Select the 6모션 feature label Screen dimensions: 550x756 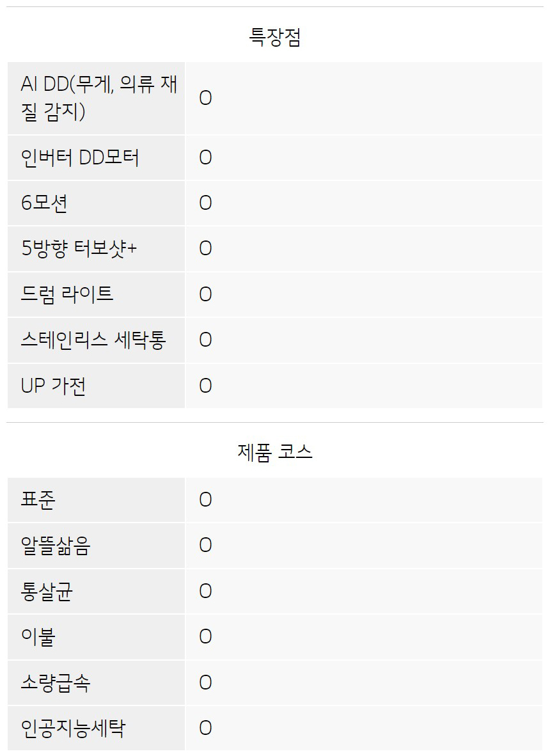click(44, 203)
